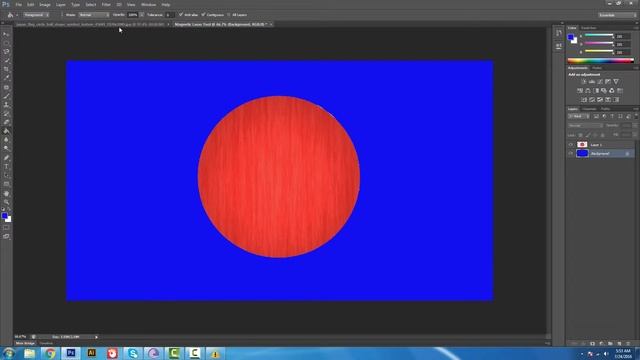This screenshot has height=360, width=640.
Task: Open the Window menu
Action: click(149, 4)
